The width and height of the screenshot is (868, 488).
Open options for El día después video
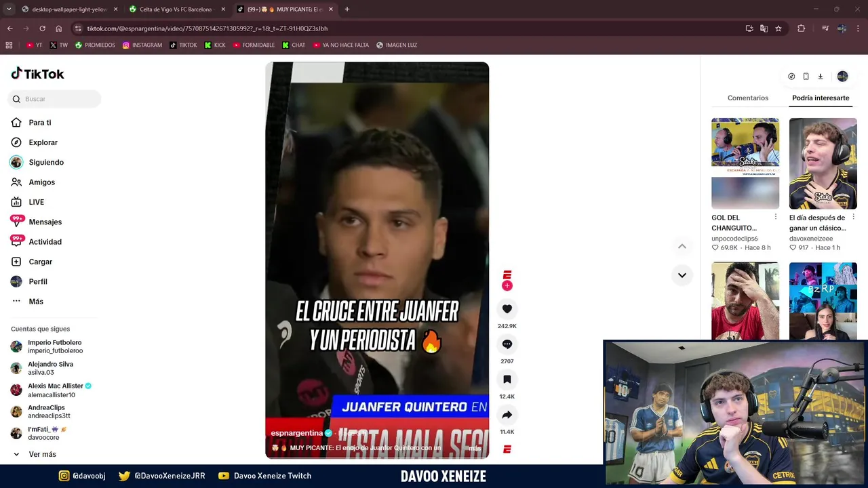pos(853,218)
